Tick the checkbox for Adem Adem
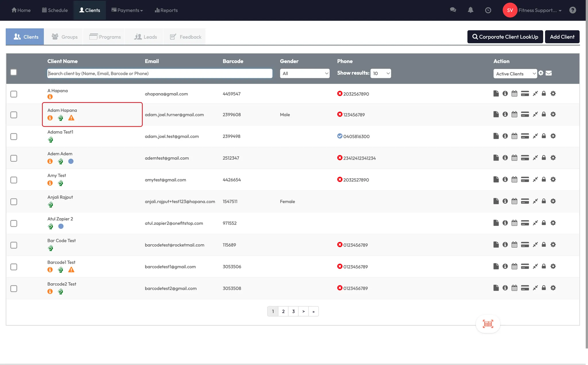 [x=14, y=158]
